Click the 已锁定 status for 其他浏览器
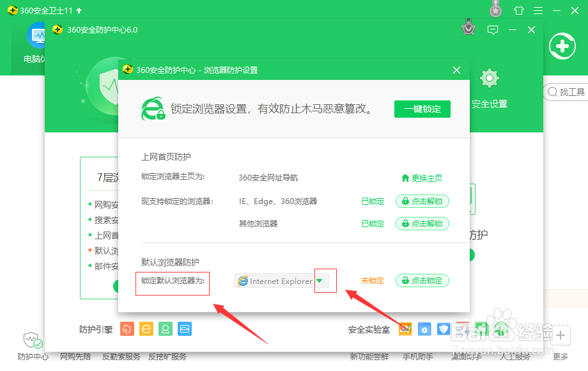This screenshot has width=588, height=371. [373, 224]
